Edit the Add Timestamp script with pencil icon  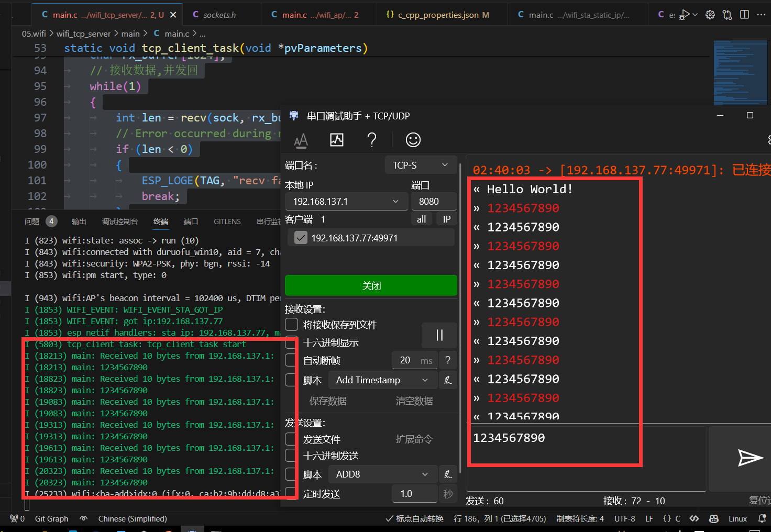448,380
